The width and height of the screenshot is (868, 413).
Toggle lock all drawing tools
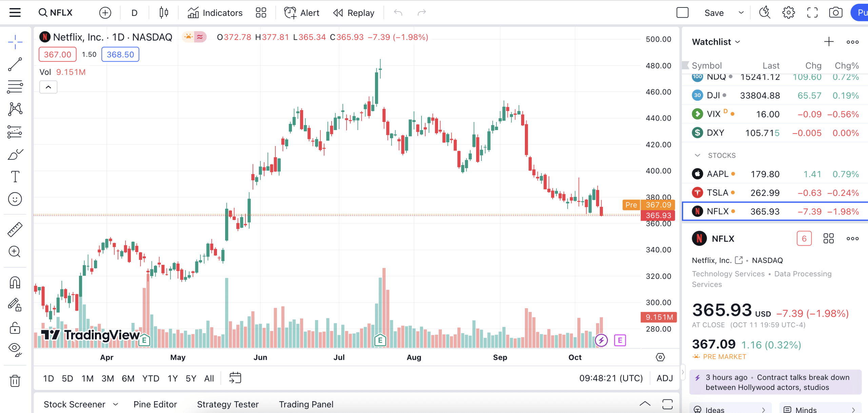[x=15, y=328]
